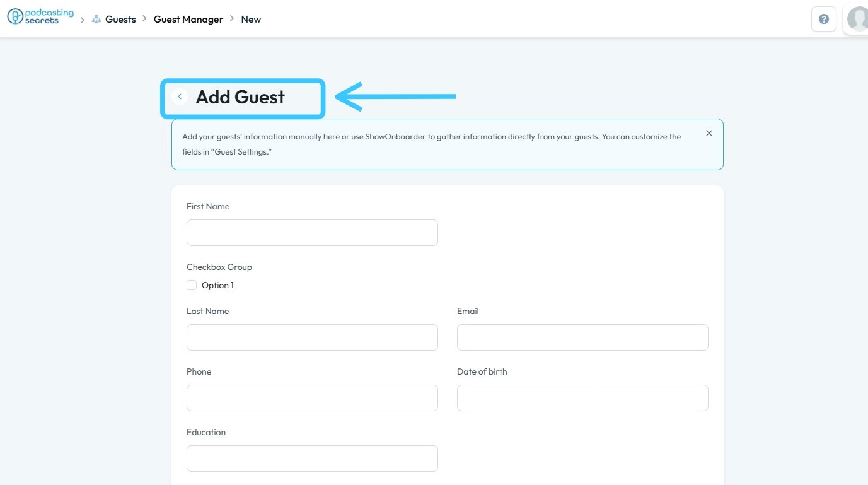Navigate to Guests breadcrumb link

[120, 20]
